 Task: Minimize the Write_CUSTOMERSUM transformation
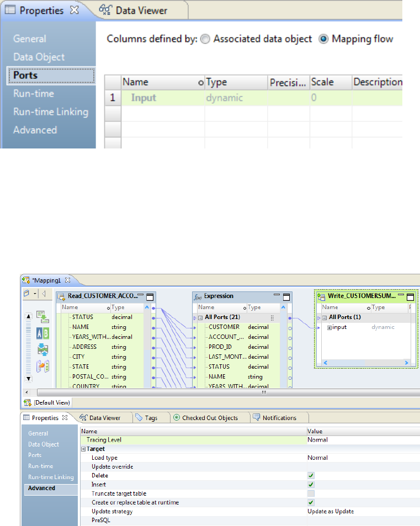[401, 295]
